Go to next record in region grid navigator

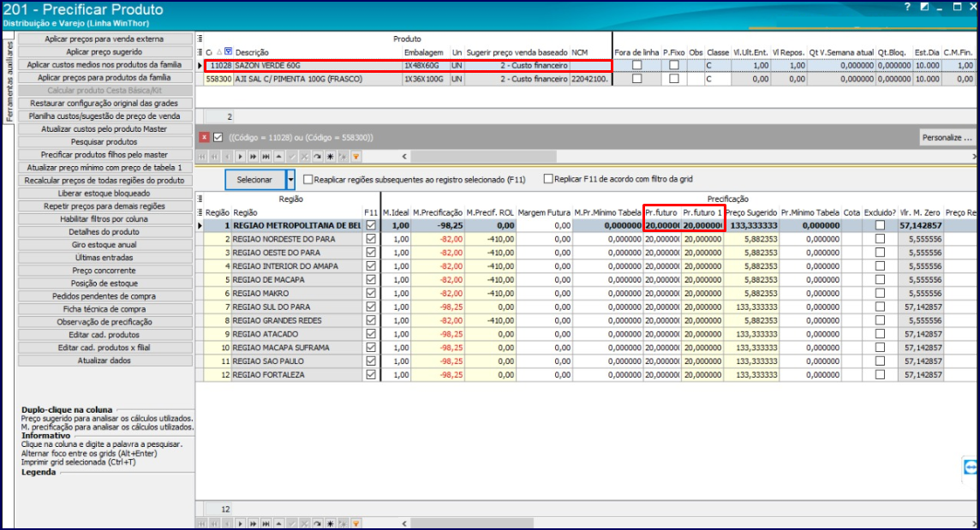click(x=240, y=524)
